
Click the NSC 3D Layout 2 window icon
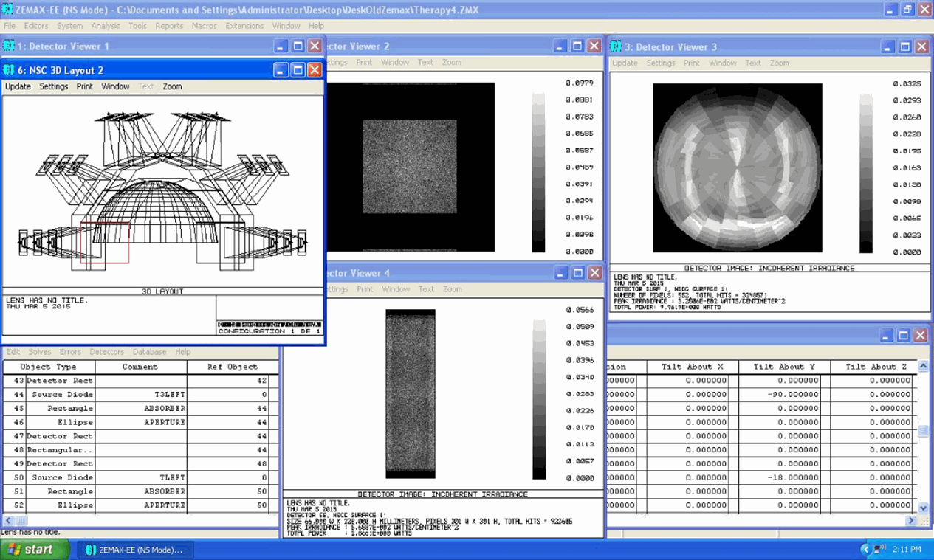tap(9, 70)
